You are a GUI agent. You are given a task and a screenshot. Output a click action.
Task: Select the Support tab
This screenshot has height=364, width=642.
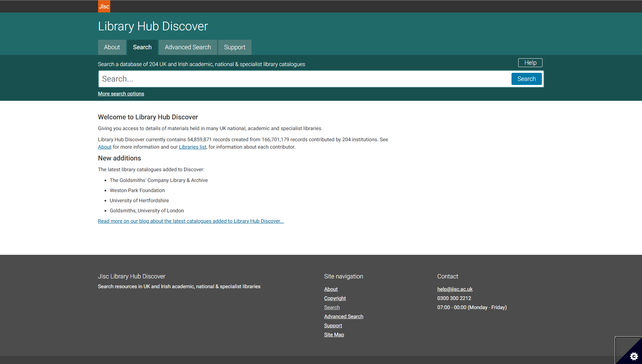[x=234, y=47]
